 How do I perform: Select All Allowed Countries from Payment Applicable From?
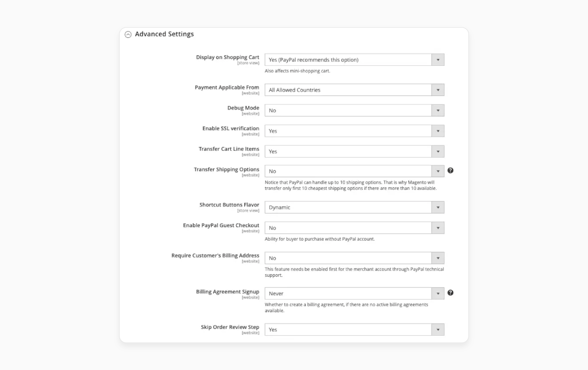(x=354, y=90)
